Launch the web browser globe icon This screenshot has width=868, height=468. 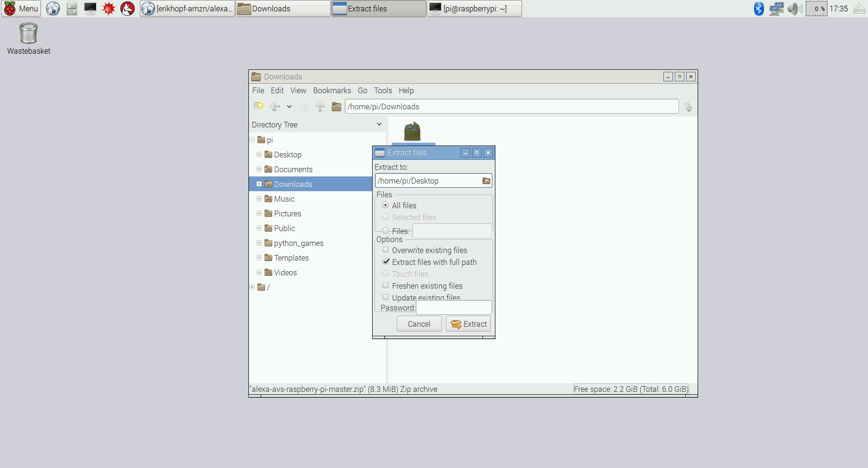click(x=53, y=9)
